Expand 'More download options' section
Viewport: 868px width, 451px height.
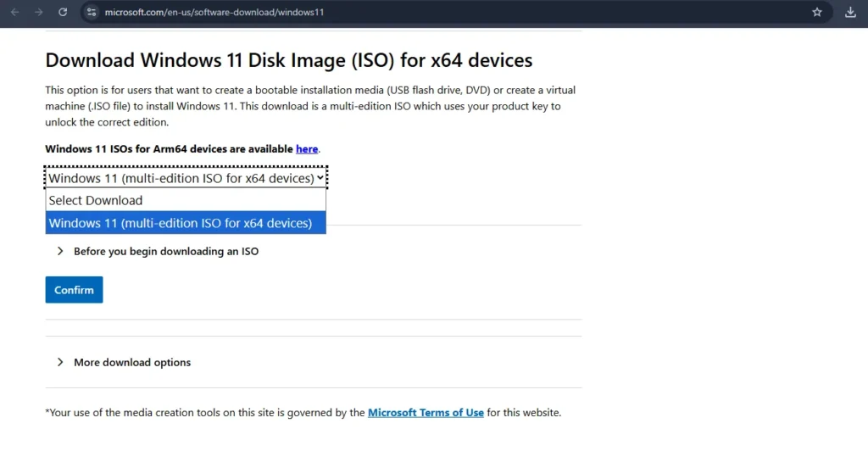pyautogui.click(x=124, y=363)
